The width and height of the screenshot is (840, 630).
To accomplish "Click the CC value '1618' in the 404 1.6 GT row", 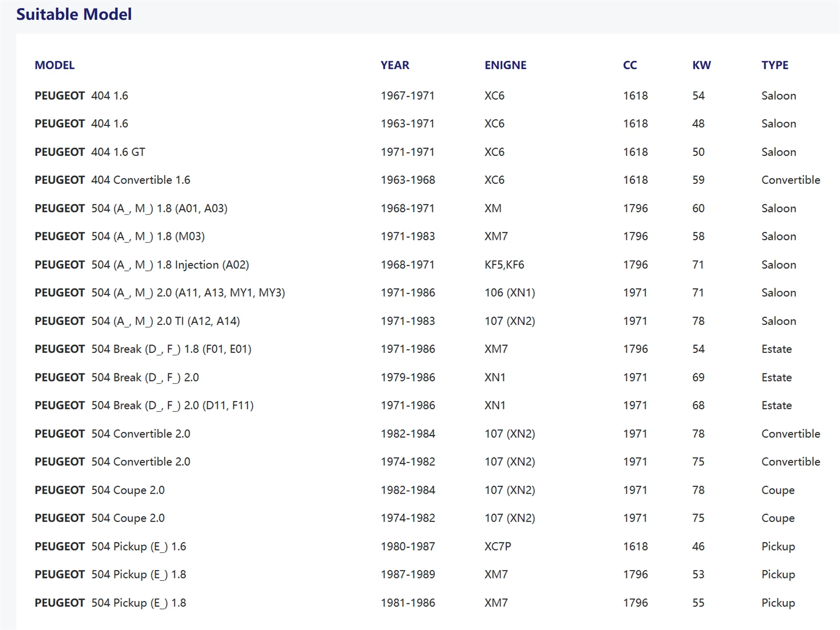I will [635, 152].
